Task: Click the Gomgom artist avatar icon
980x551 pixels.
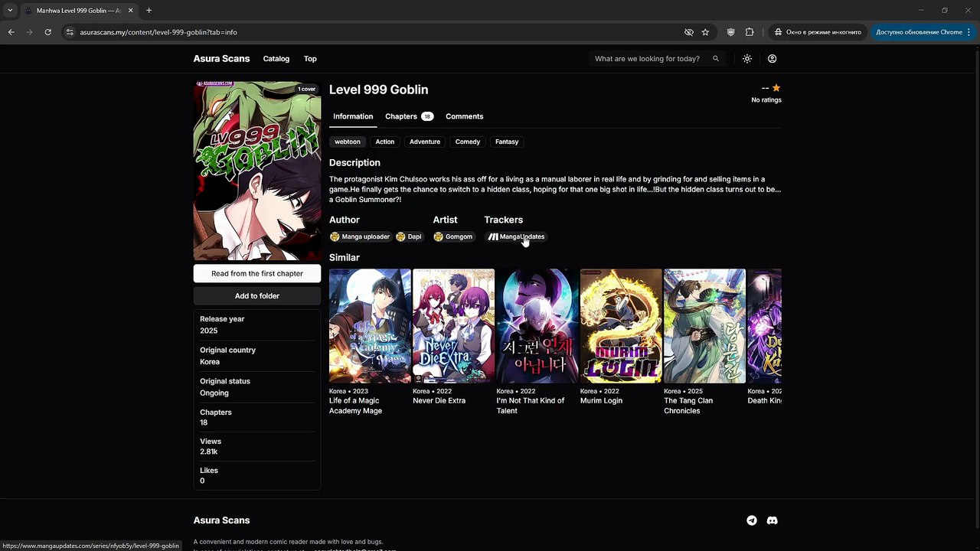Action: pyautogui.click(x=438, y=237)
